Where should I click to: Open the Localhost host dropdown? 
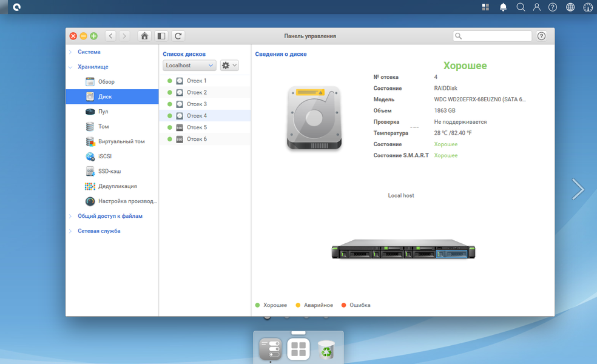pyautogui.click(x=189, y=66)
